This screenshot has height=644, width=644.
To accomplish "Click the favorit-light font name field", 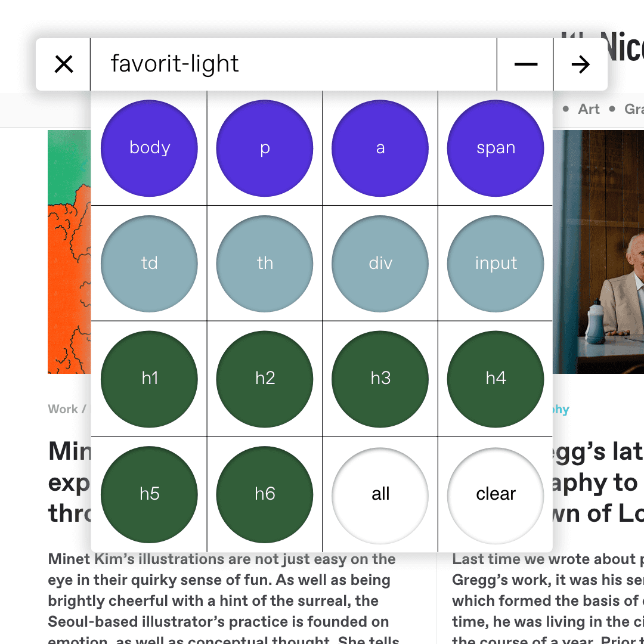I will coord(292,64).
